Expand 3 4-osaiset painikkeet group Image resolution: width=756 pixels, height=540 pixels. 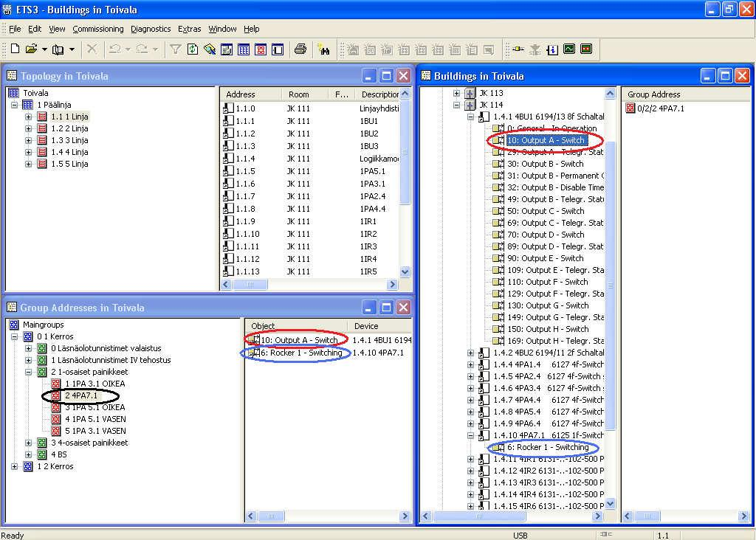29,443
